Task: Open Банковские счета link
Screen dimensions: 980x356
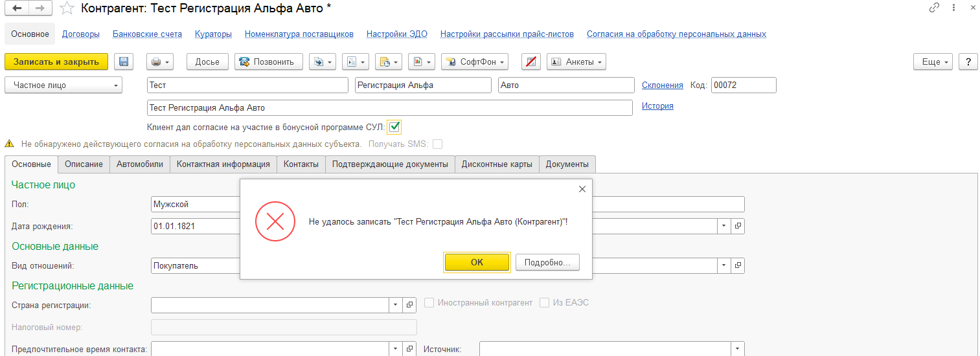Action: [147, 34]
